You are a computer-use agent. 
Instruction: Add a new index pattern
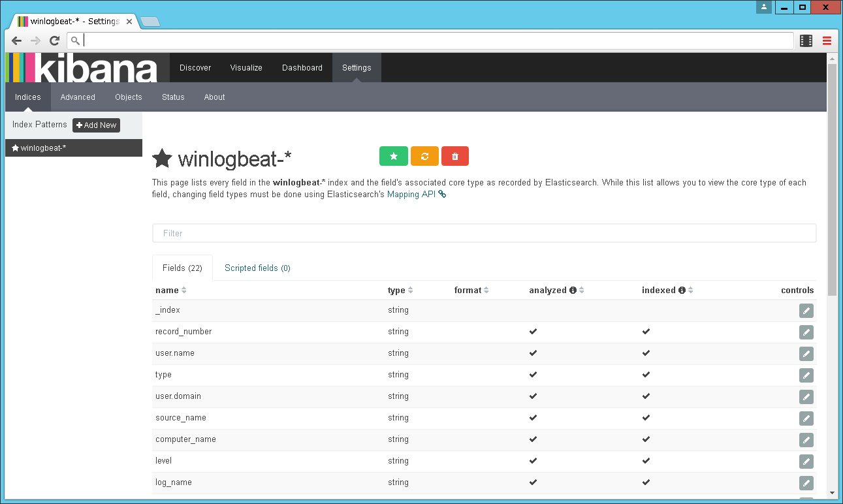tap(96, 125)
